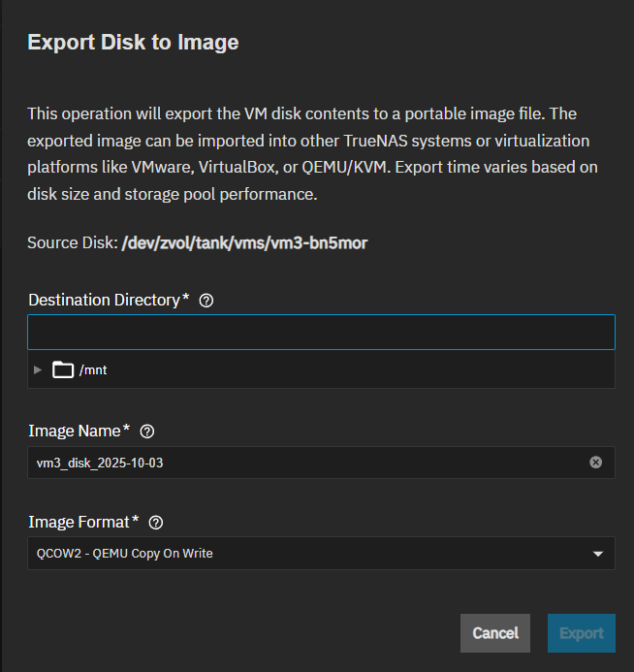Open the QCOW2 Image Format dropdown

[310, 554]
